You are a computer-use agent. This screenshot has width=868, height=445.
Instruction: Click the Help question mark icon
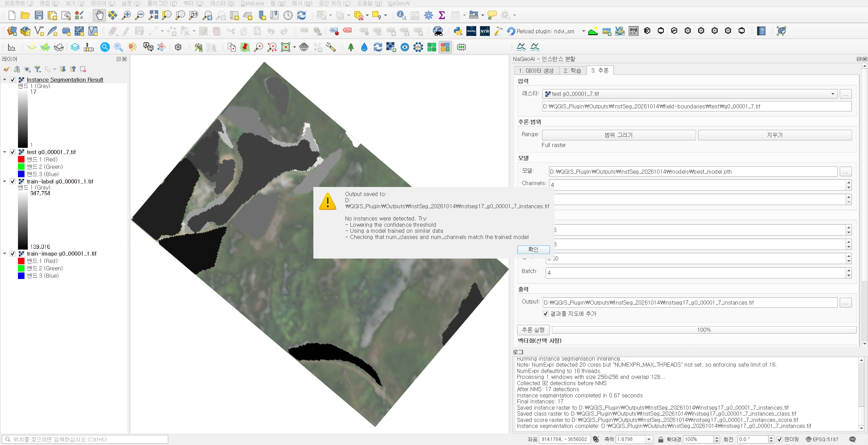tap(761, 31)
